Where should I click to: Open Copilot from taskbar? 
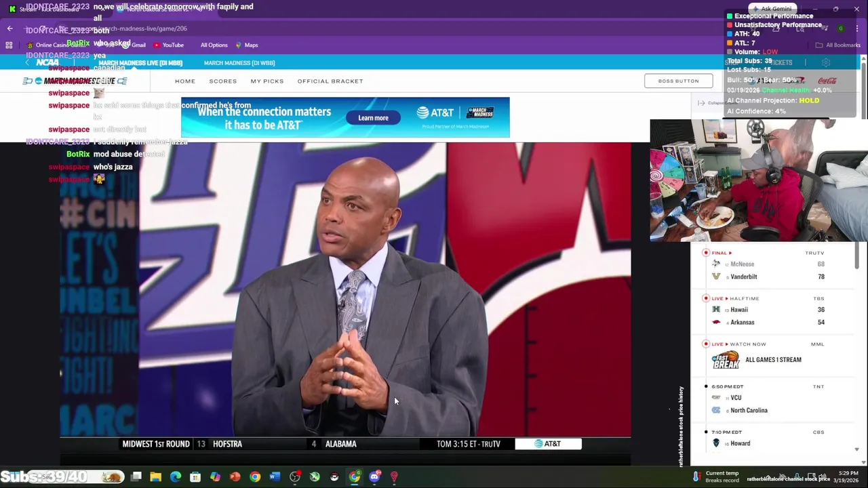point(215,477)
